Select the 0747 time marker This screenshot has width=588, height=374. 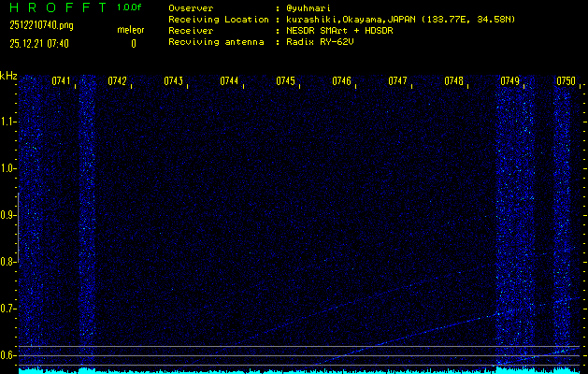click(397, 81)
